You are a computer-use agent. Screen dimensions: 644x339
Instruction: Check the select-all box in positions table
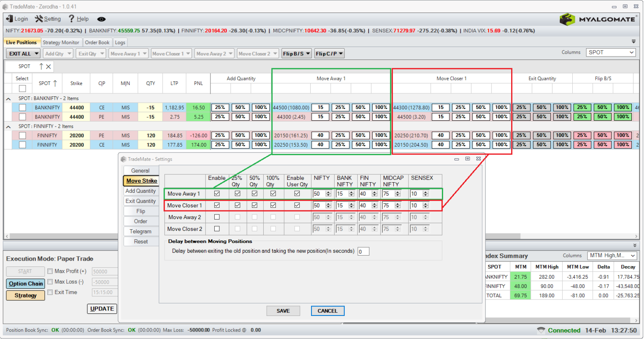(22, 88)
